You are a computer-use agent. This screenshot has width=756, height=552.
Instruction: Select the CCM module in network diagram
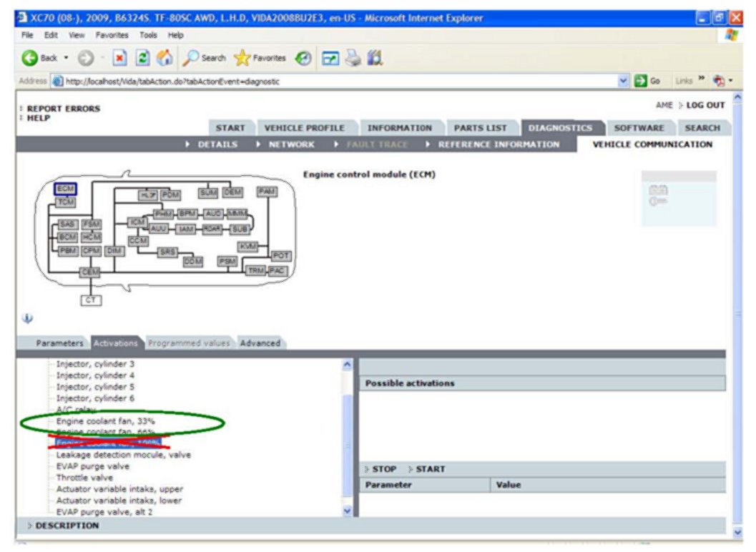(x=138, y=240)
